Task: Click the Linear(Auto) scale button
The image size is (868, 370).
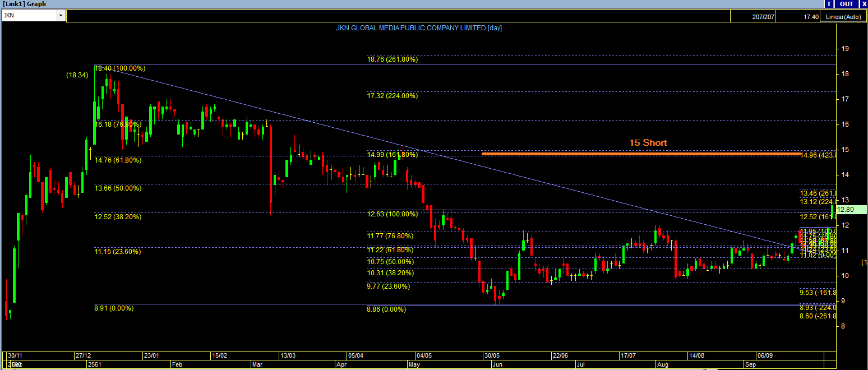Action: point(843,17)
